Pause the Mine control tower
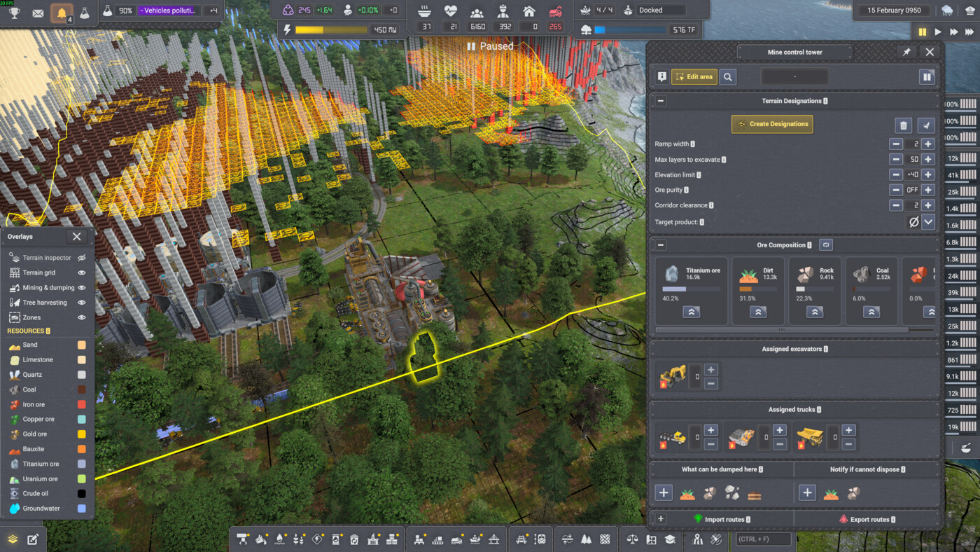This screenshot has height=552, width=980. coord(927,77)
